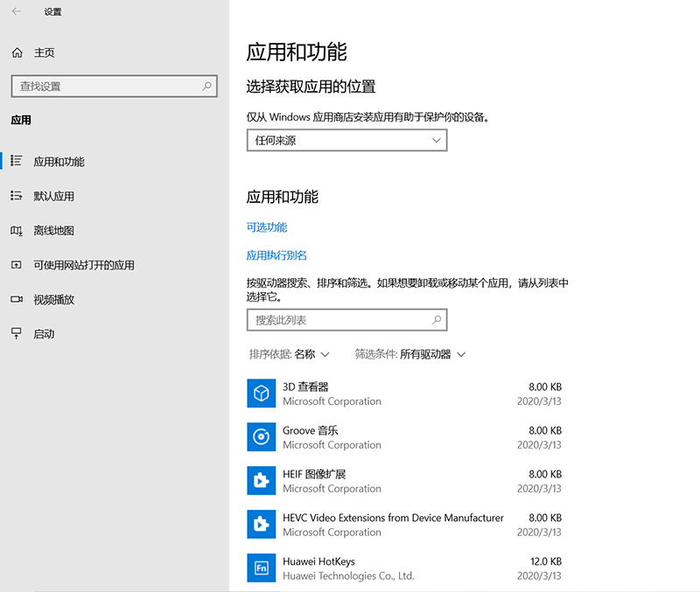Select 可使用网站打开的应用 in sidebar

click(x=83, y=265)
